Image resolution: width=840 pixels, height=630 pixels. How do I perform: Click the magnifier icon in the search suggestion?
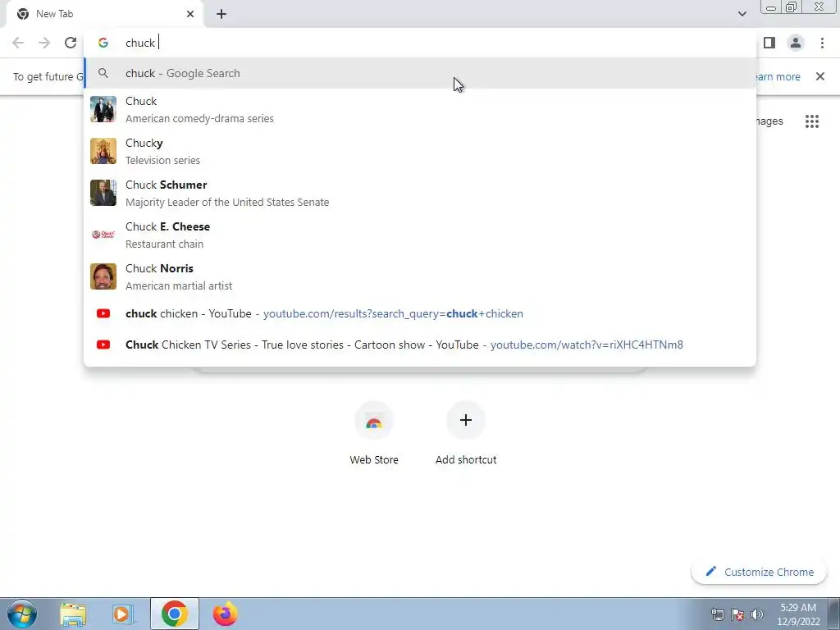coord(103,73)
